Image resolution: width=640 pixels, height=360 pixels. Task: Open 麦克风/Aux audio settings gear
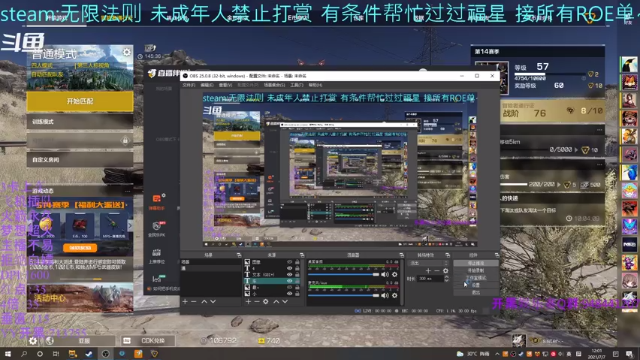[x=394, y=296]
